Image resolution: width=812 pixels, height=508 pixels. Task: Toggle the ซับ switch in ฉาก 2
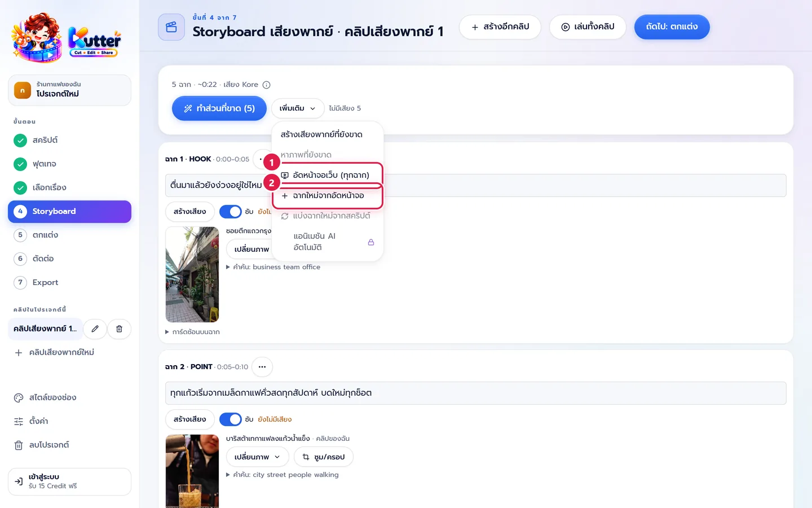tap(231, 419)
